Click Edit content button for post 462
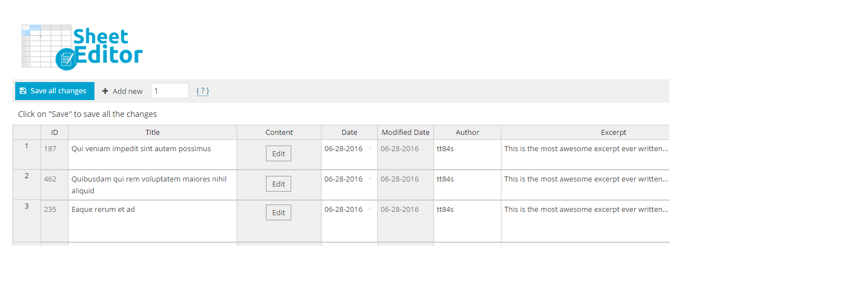868x281 pixels. (278, 184)
